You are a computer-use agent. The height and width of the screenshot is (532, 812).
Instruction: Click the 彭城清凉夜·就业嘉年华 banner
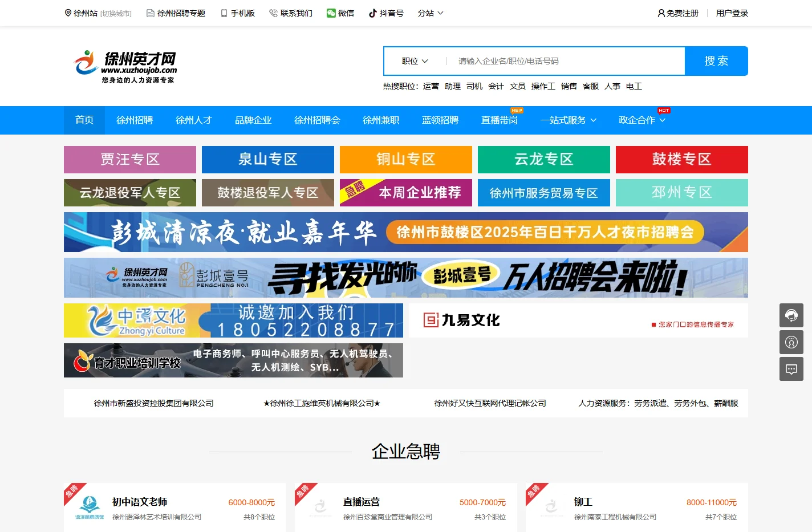pos(406,232)
